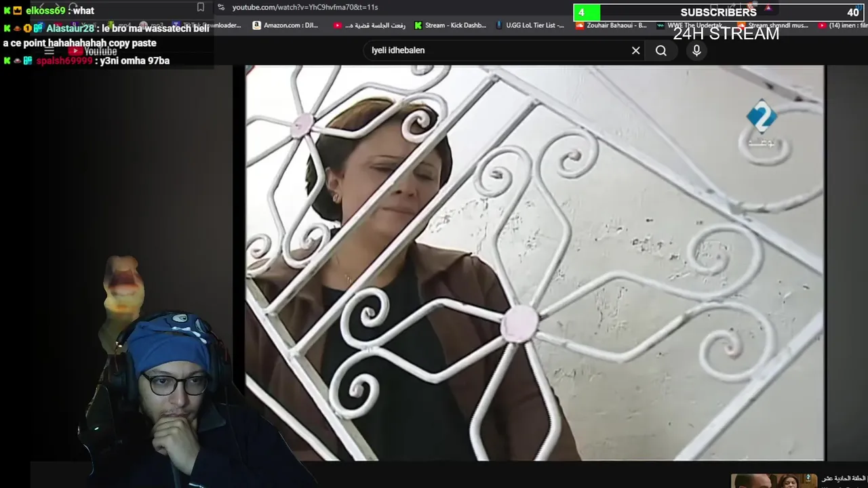Click the magnifier search button
868x488 pixels.
click(661, 50)
